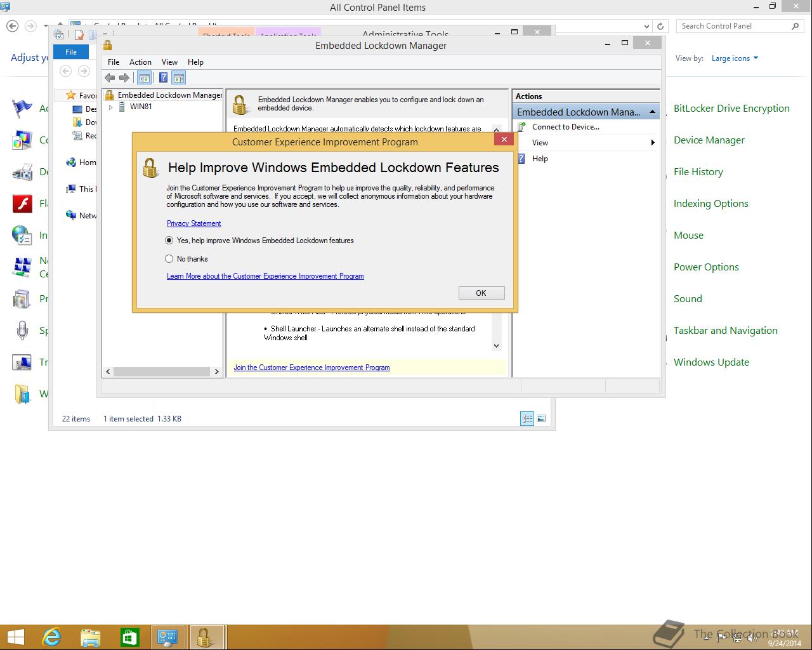Open Windows Store from taskbar
Screen dimensions: 812x650
pyautogui.click(x=130, y=637)
